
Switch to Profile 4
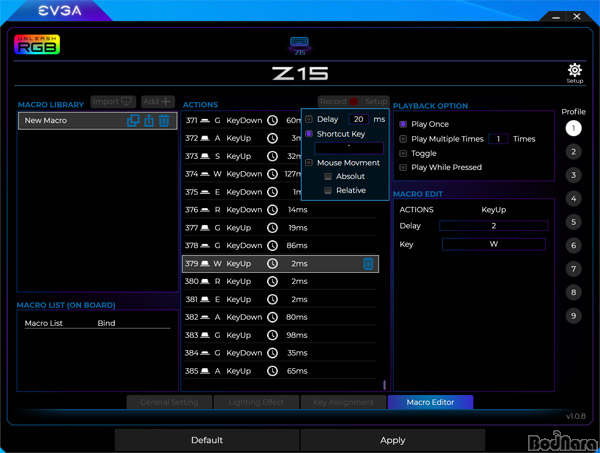point(573,199)
